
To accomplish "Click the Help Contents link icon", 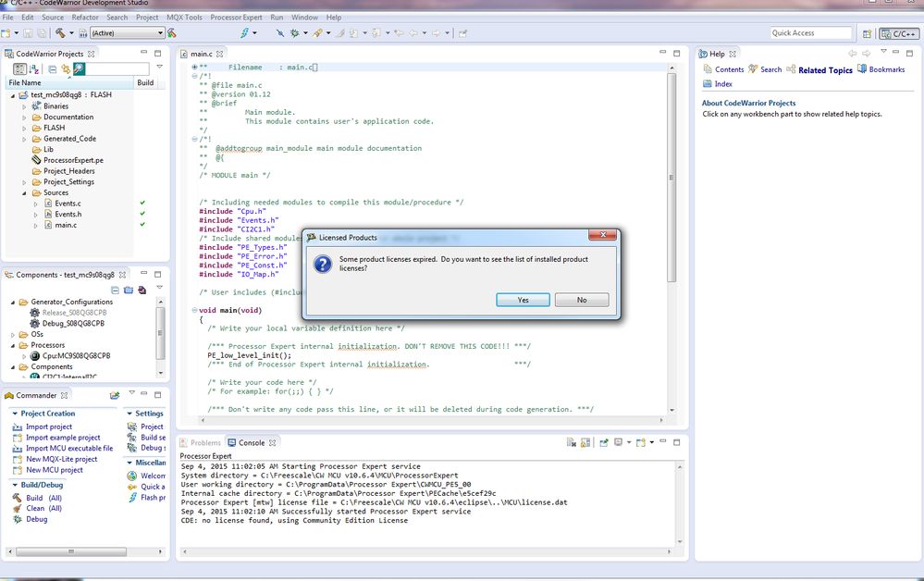I will (708, 69).
